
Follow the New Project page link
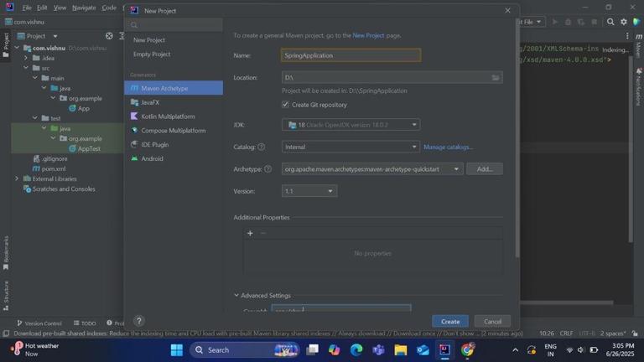tap(368, 36)
